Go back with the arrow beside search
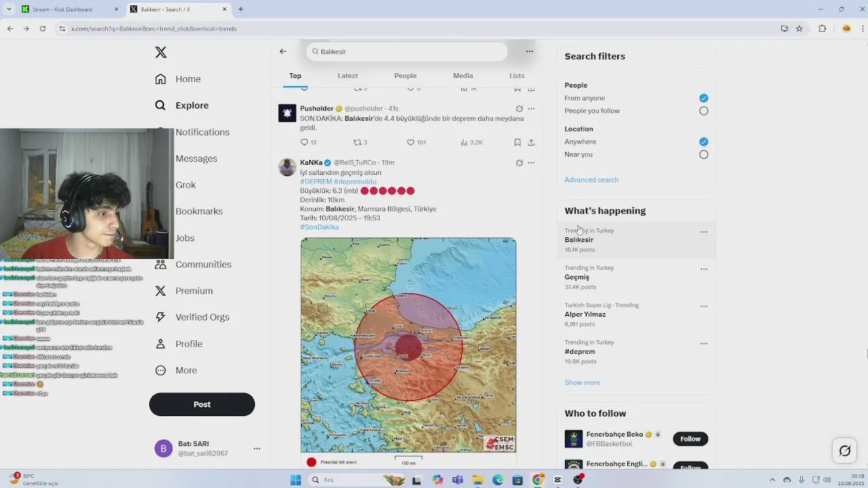868x488 pixels. coord(283,52)
